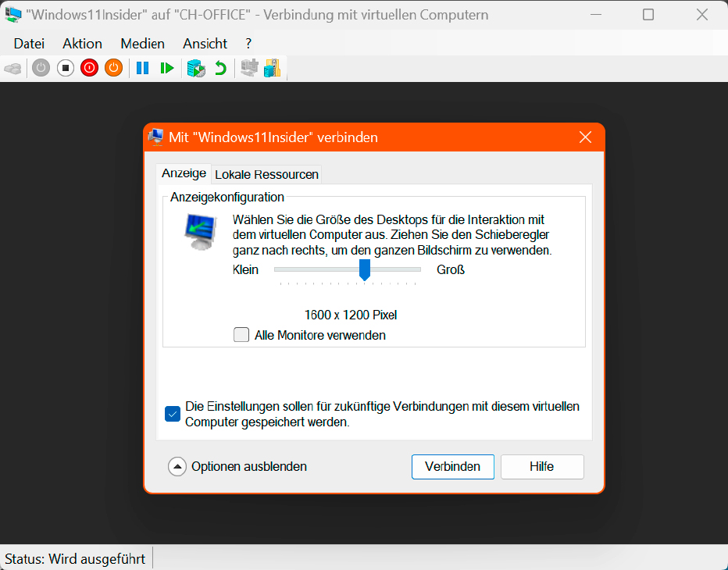Click the Hilfe button
Image resolution: width=728 pixels, height=570 pixels.
tap(542, 466)
